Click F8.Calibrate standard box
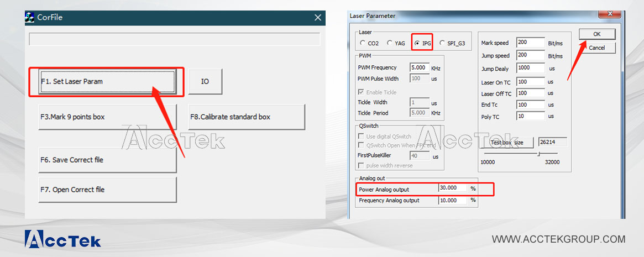This screenshot has width=644, height=257. pos(247,117)
